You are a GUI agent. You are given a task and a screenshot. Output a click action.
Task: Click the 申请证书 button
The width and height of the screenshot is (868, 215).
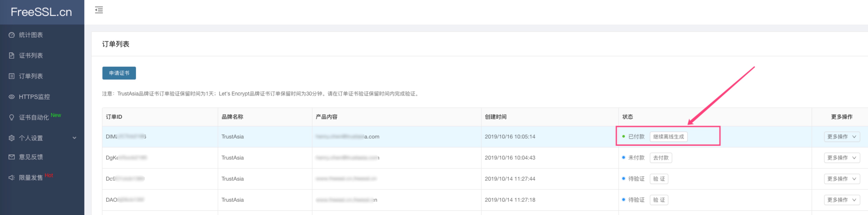point(119,73)
